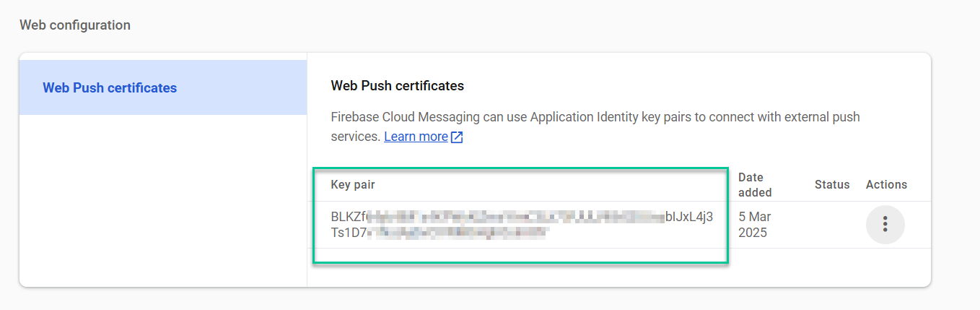
Task: Select Web Push certificates in the left sidebar
Action: coord(110,88)
